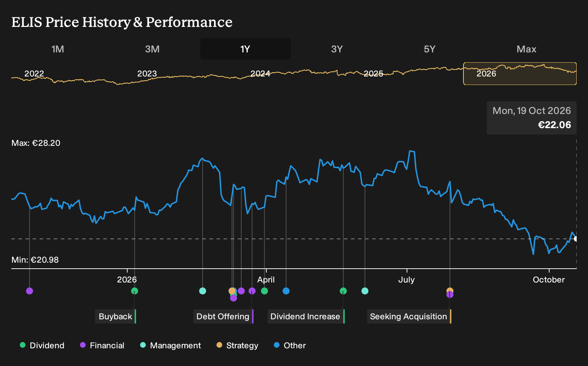This screenshot has height=366, width=588.
Task: Select the 3M time range tab
Action: pos(152,49)
